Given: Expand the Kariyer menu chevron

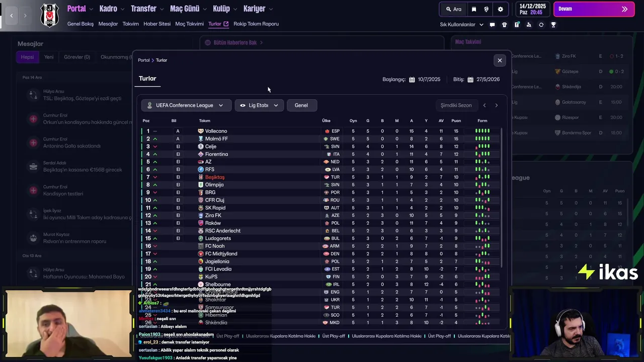Looking at the screenshot, I should (x=270, y=9).
